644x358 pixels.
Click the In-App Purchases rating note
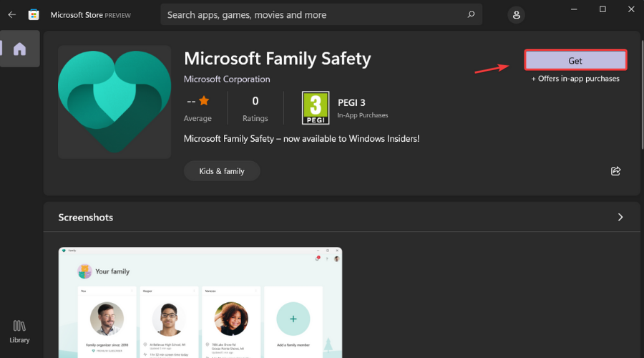tap(362, 115)
